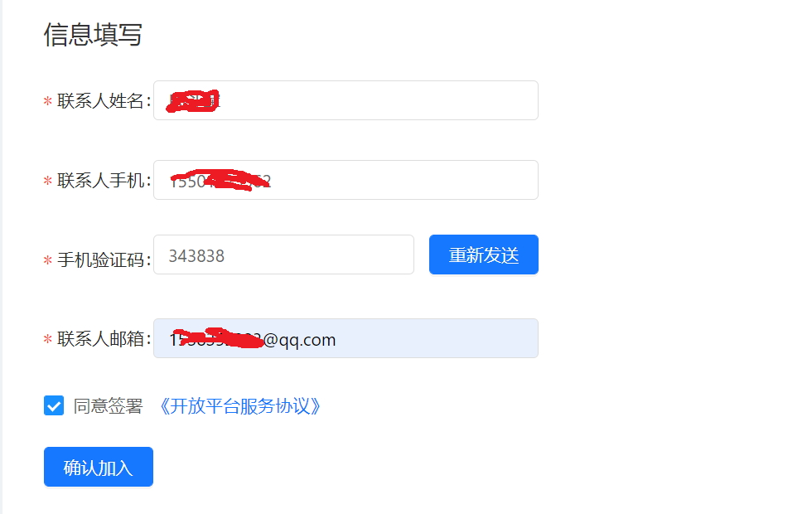Image resolution: width=812 pixels, height=514 pixels.
Task: Focus the 联系人手机 phone number field
Action: [x=346, y=180]
